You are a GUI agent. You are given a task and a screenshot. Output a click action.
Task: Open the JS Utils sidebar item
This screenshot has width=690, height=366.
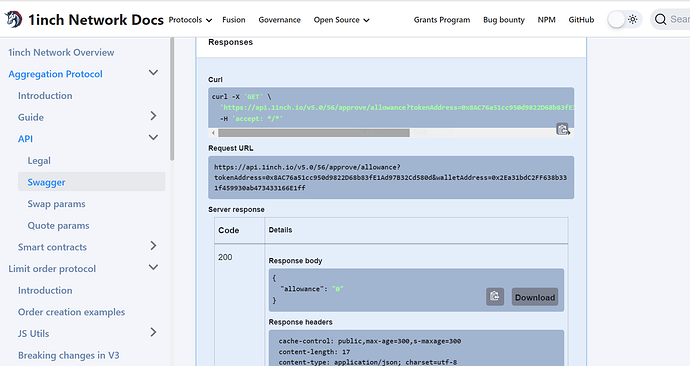[x=33, y=333]
